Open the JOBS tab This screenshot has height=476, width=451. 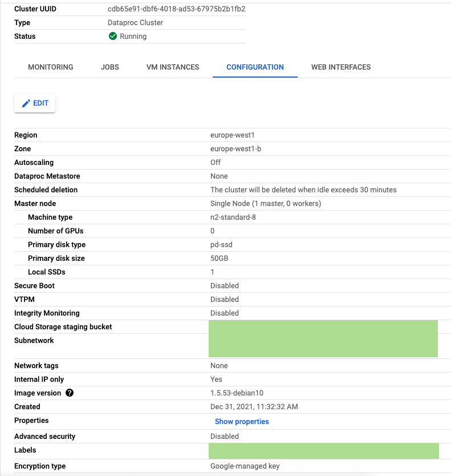109,67
